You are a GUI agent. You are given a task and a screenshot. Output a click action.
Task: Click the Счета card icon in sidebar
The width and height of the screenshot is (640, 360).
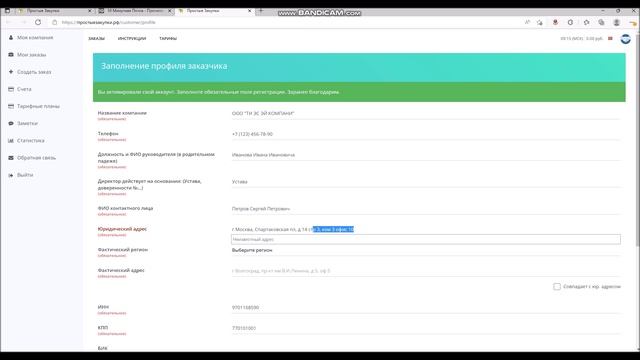click(x=11, y=89)
